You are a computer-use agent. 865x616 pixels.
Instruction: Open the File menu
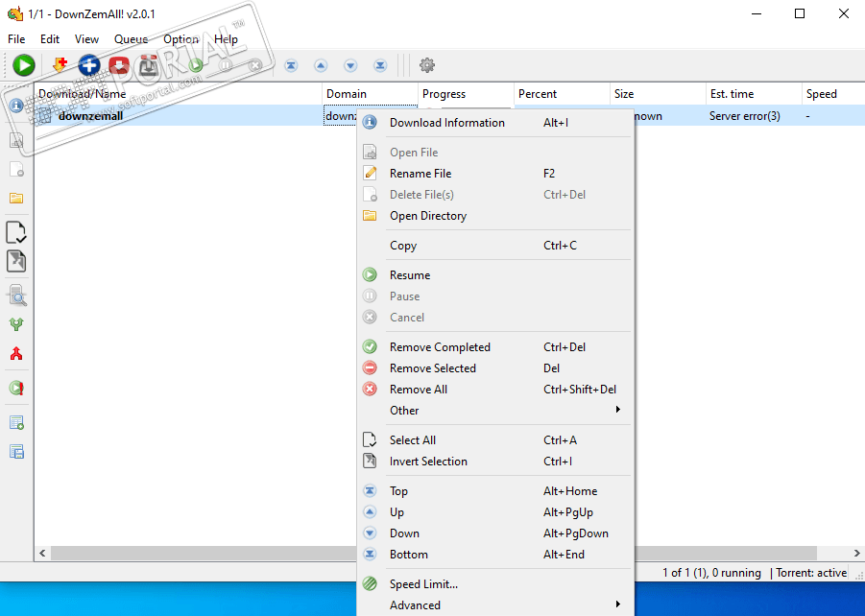(x=16, y=39)
